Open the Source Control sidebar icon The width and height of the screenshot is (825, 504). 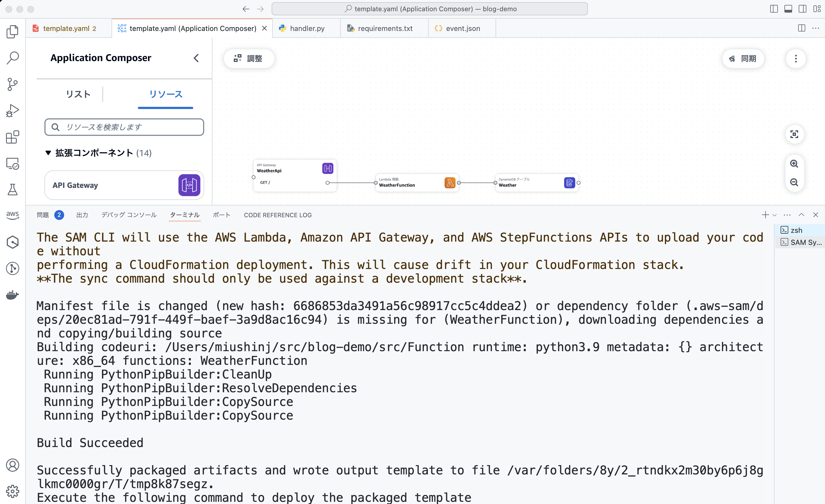pos(12,84)
